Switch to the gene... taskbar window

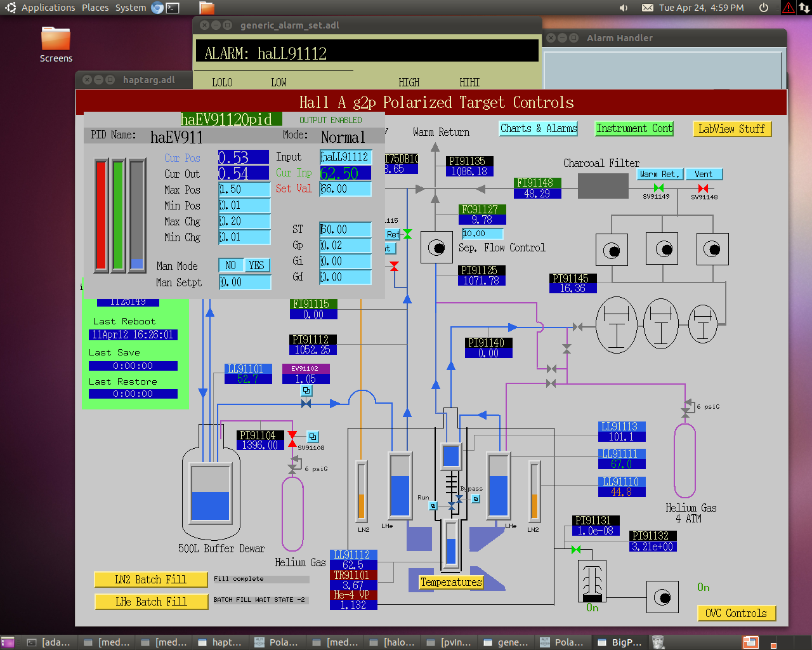[x=506, y=642]
